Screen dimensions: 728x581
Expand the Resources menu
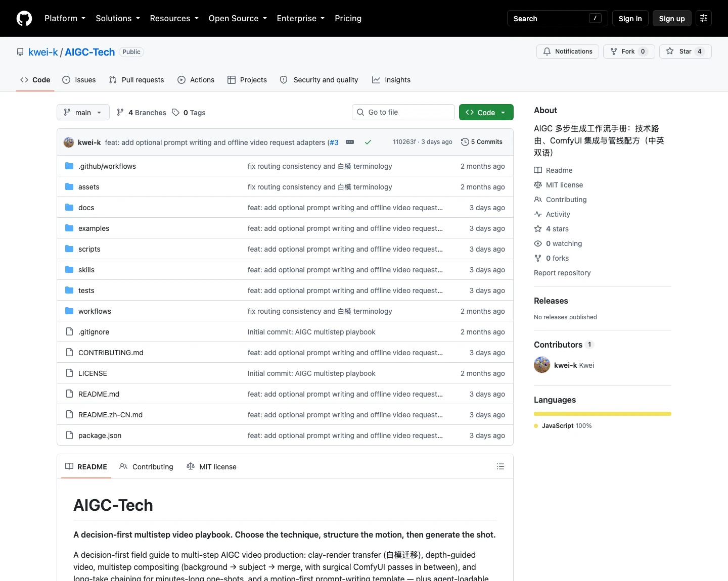(x=174, y=18)
